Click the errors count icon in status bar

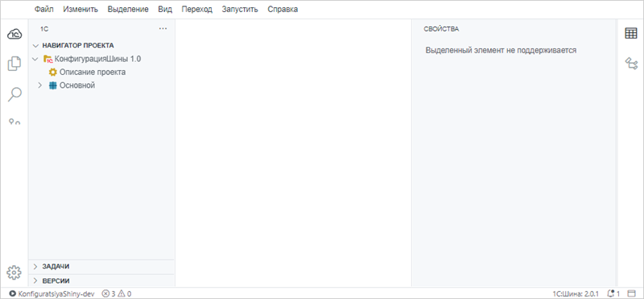pyautogui.click(x=105, y=293)
